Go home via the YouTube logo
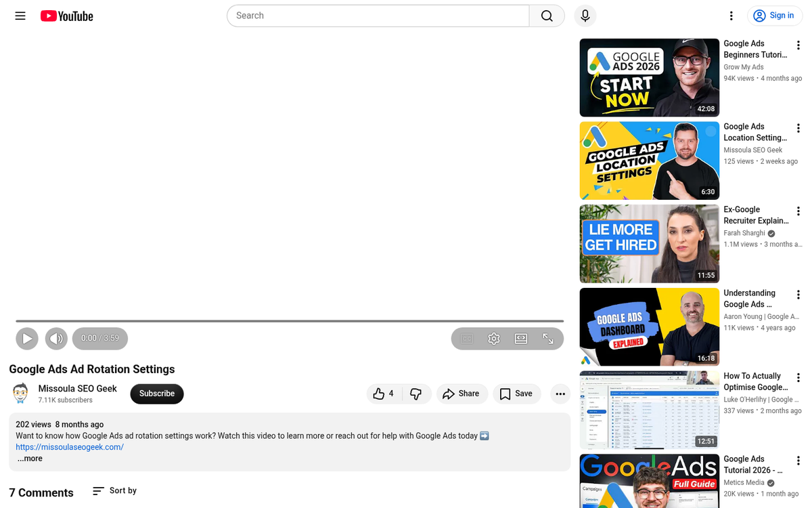This screenshot has height=508, width=812. 66,16
